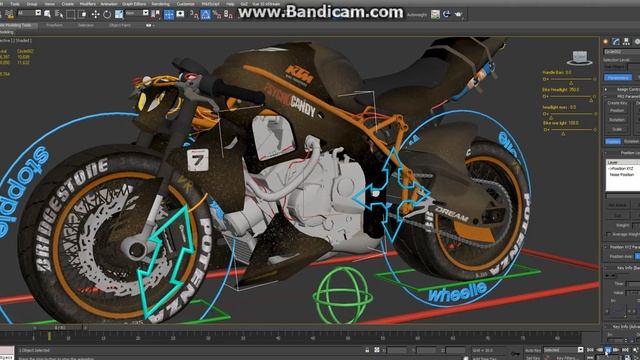
Task: Click the time slider handle above the timeline
Action: point(60,327)
